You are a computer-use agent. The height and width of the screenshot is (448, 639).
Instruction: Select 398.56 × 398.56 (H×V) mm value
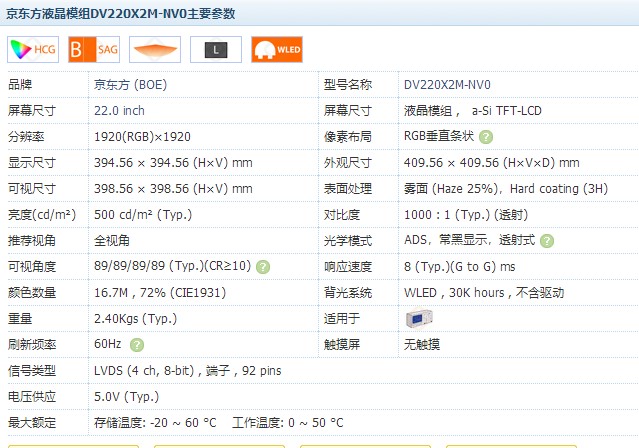(173, 189)
